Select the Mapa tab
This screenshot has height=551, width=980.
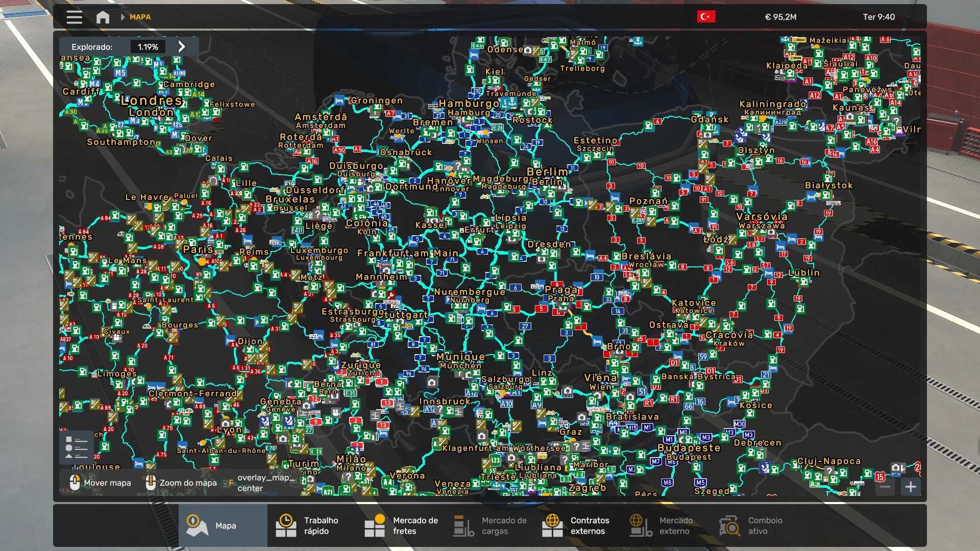pyautogui.click(x=223, y=525)
